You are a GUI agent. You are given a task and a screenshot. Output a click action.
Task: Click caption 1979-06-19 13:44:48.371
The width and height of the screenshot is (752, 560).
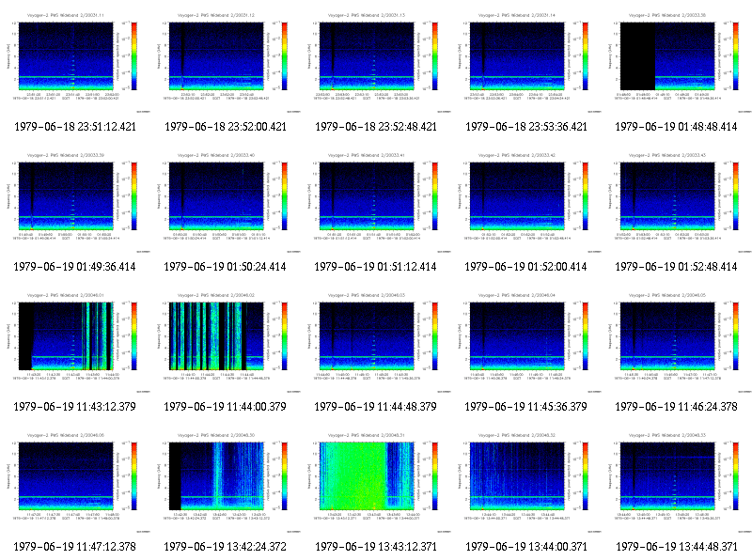[677, 547]
